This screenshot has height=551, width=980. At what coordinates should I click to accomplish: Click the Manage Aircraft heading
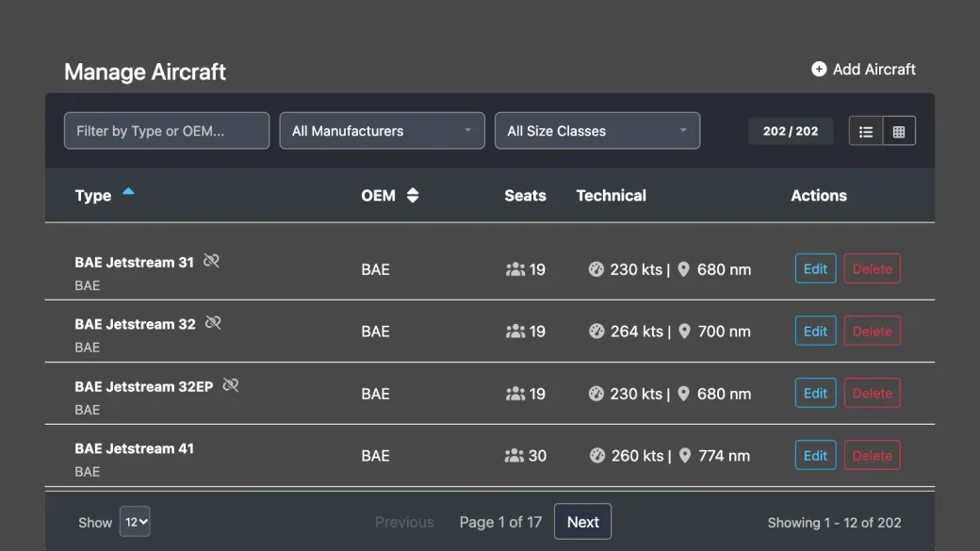(x=145, y=72)
